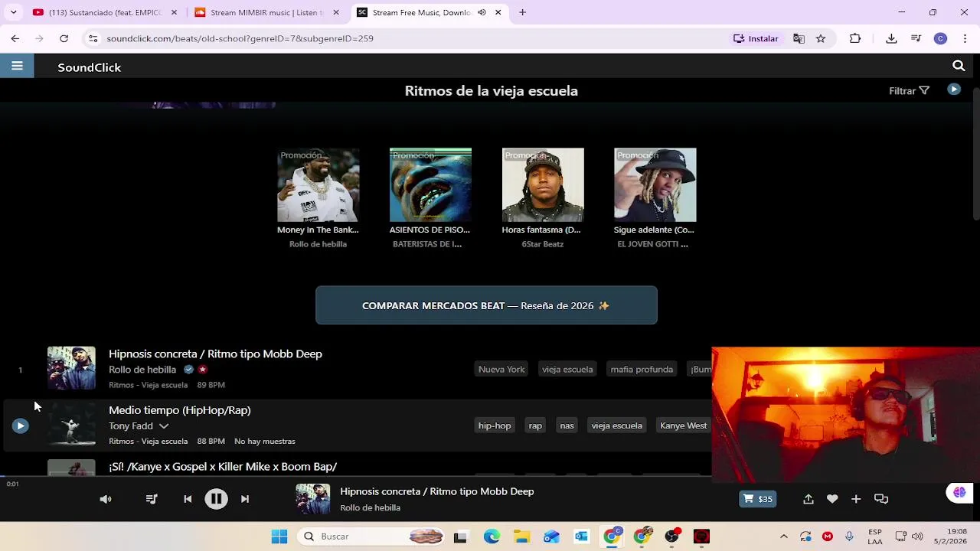Go back to previous page

pos(15,38)
